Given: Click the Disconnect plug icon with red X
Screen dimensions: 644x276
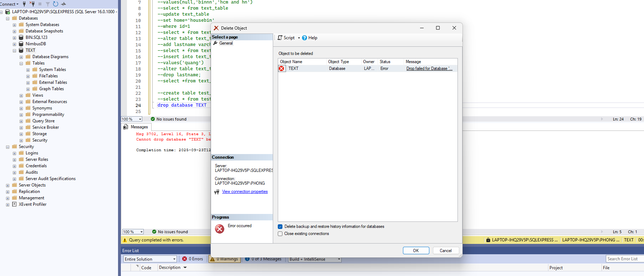Looking at the screenshot, I should coord(32,4).
